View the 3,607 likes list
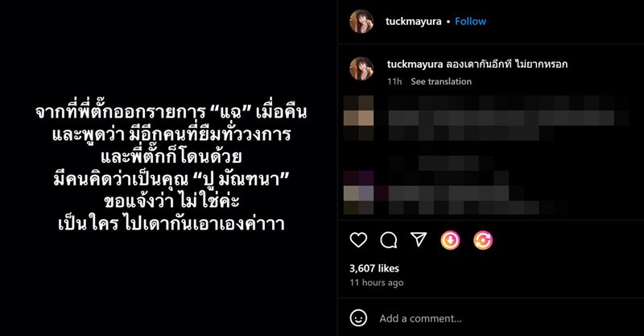Screen dimensions: 644x336 (374, 268)
